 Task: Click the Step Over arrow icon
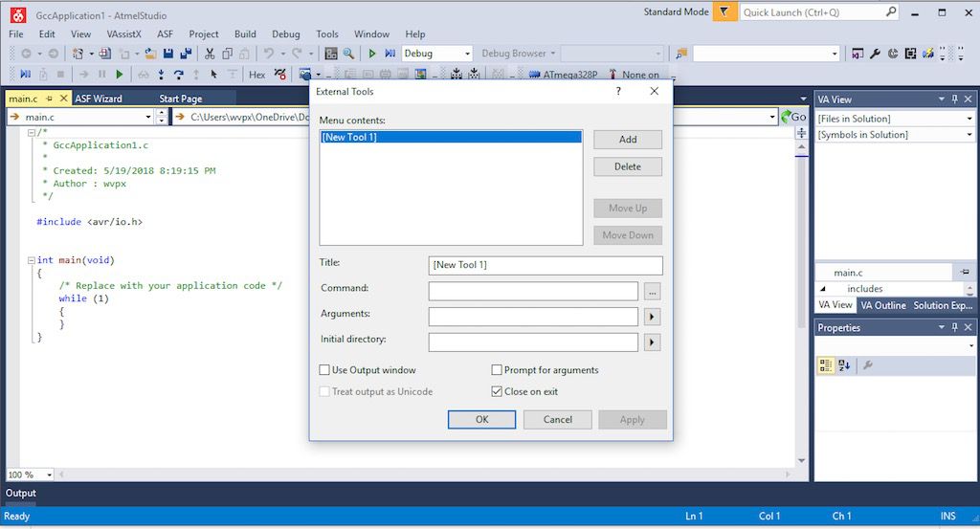click(179, 75)
